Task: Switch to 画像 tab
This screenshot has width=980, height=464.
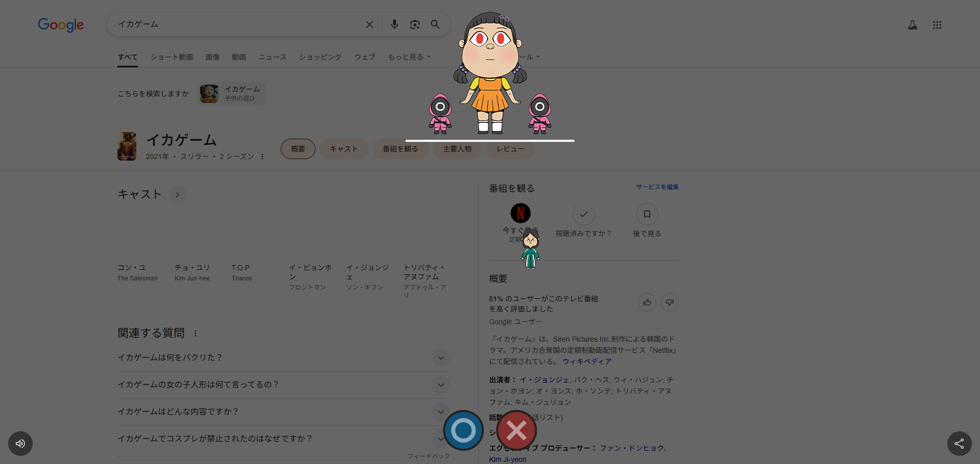Action: coord(213,57)
